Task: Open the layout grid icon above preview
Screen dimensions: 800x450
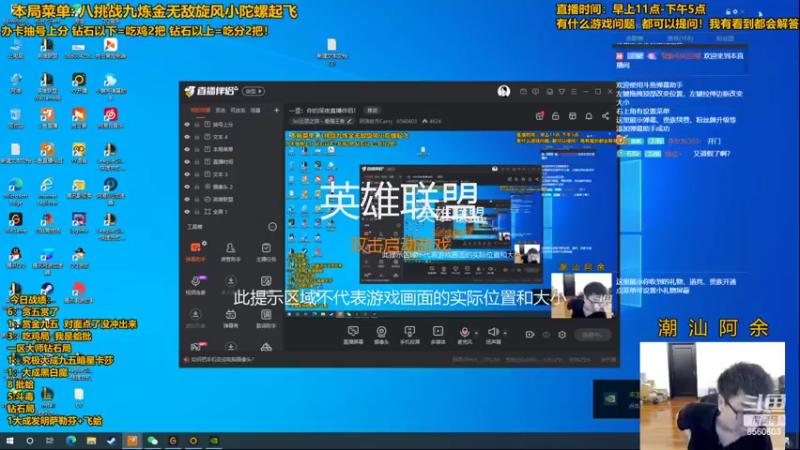Action: click(x=572, y=116)
